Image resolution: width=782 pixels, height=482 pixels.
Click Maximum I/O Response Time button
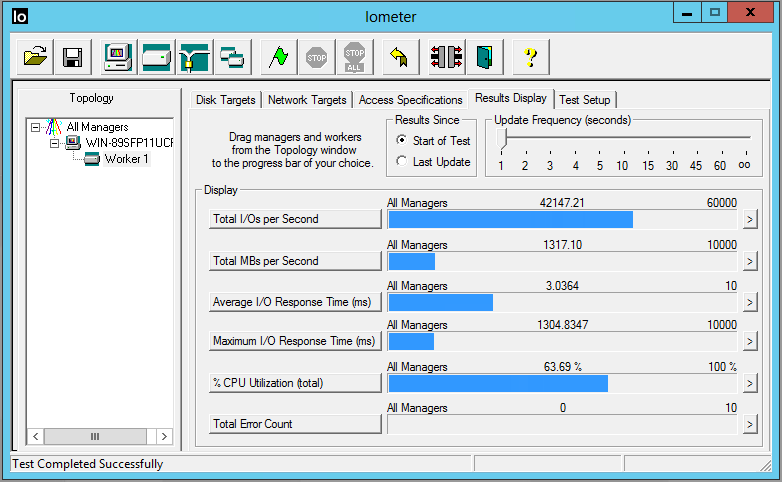pos(295,341)
